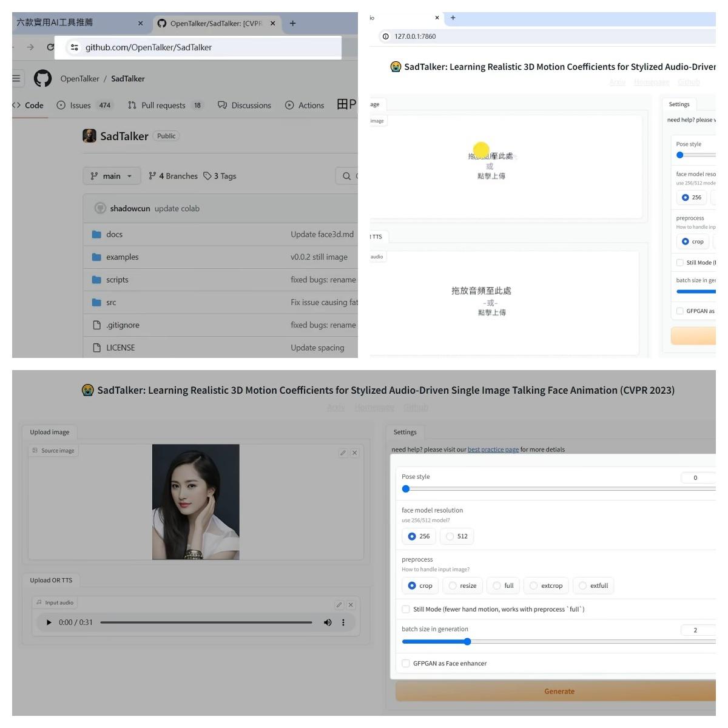Switch to the GitHub Code tab
The width and height of the screenshot is (728, 728).
click(29, 105)
